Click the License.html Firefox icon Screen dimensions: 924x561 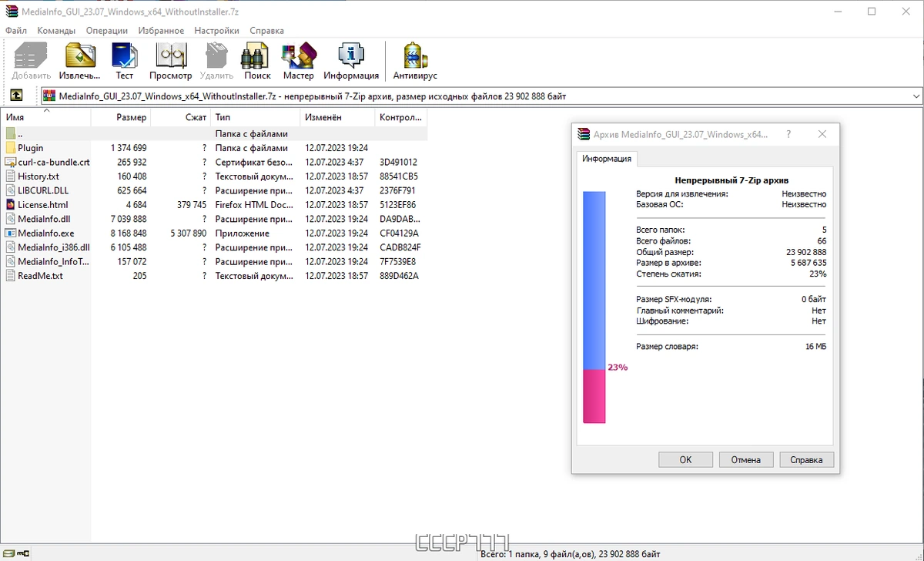coord(11,205)
